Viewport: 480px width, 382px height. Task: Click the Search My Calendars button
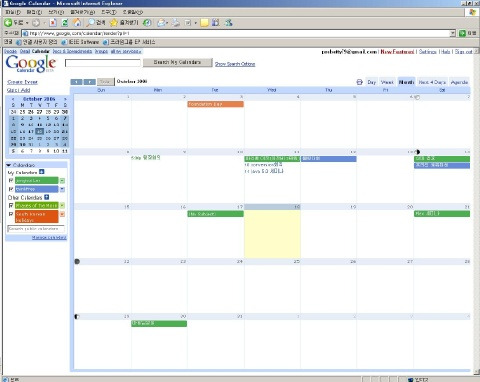pyautogui.click(x=178, y=62)
